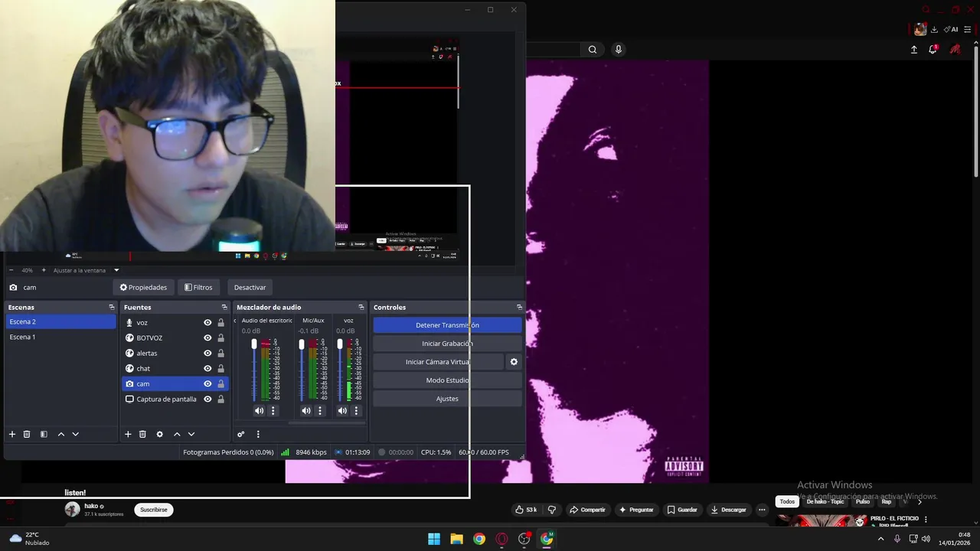Viewport: 980px width, 551px height.
Task: Open advanced audio properties gears in the mixer
Action: point(240,434)
